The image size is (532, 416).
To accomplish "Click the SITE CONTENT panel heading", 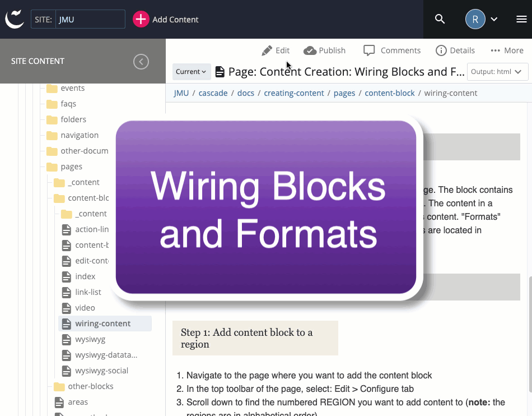I will 38,61.
